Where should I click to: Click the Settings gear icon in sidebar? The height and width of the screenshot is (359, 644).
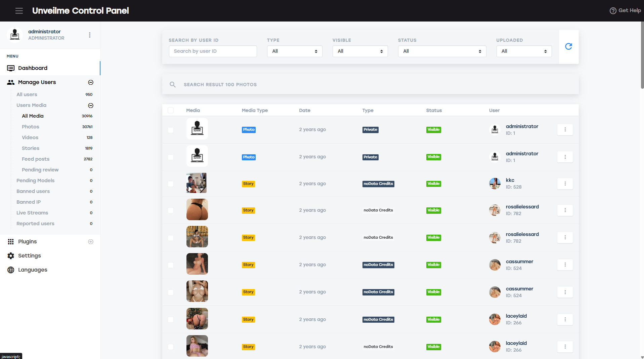[x=11, y=256]
